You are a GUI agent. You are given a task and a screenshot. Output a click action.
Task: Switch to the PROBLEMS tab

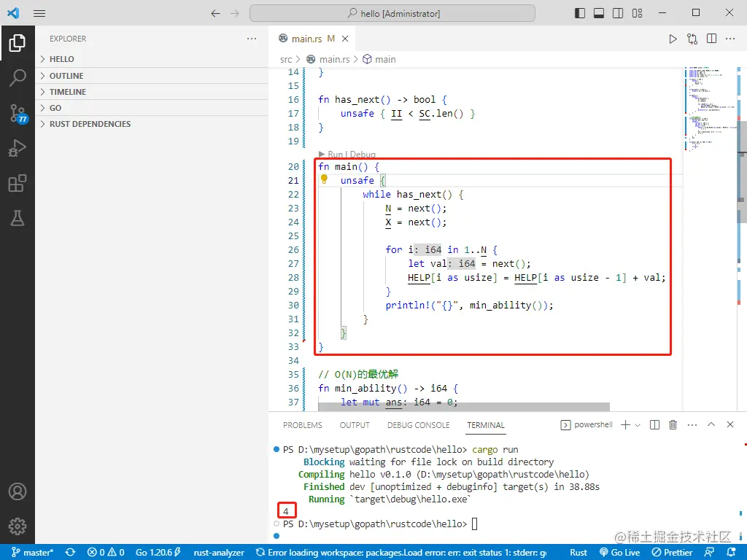click(303, 425)
